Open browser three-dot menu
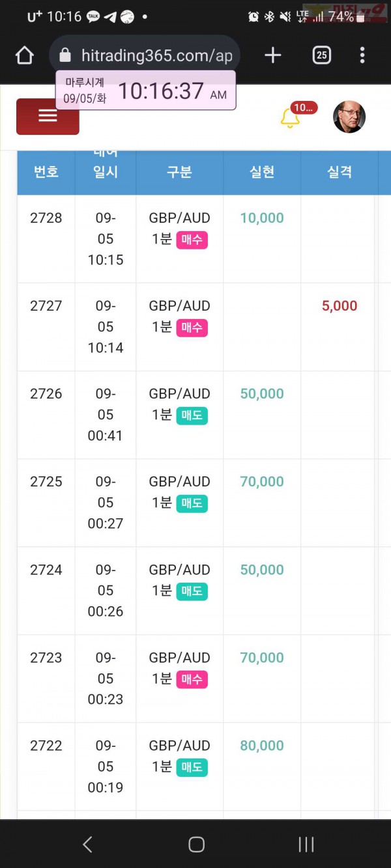 pyautogui.click(x=362, y=55)
